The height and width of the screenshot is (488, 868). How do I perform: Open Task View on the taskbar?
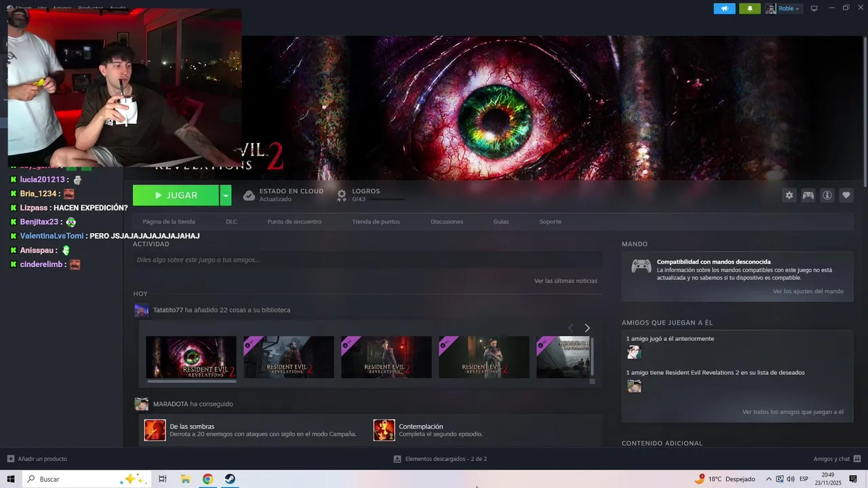(163, 479)
